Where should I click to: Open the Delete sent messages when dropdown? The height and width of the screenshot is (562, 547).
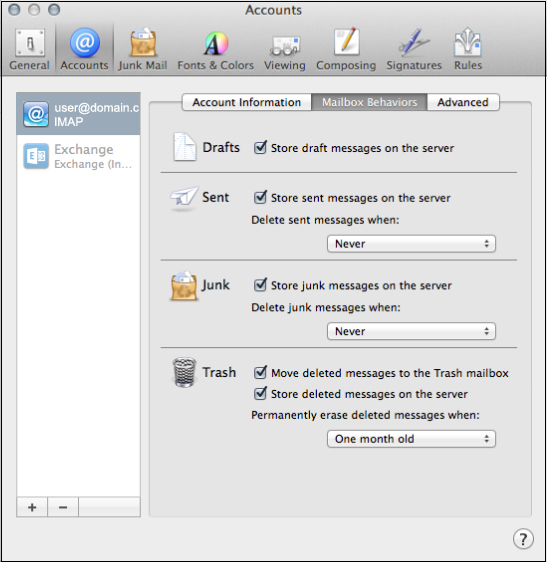pyautogui.click(x=411, y=244)
